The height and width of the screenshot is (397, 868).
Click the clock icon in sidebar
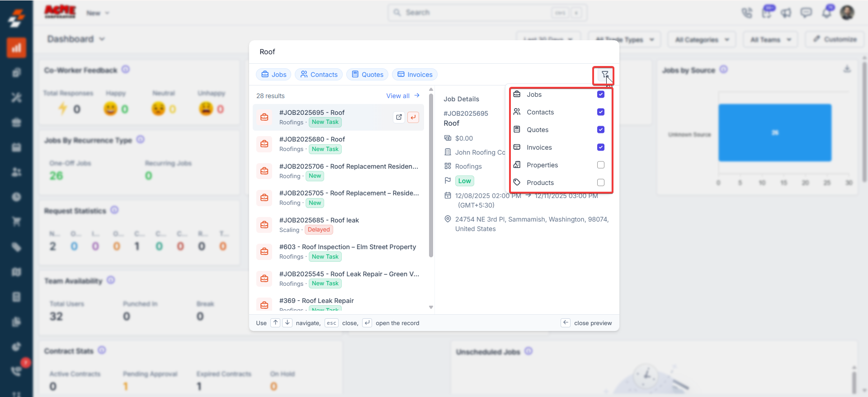click(x=16, y=197)
